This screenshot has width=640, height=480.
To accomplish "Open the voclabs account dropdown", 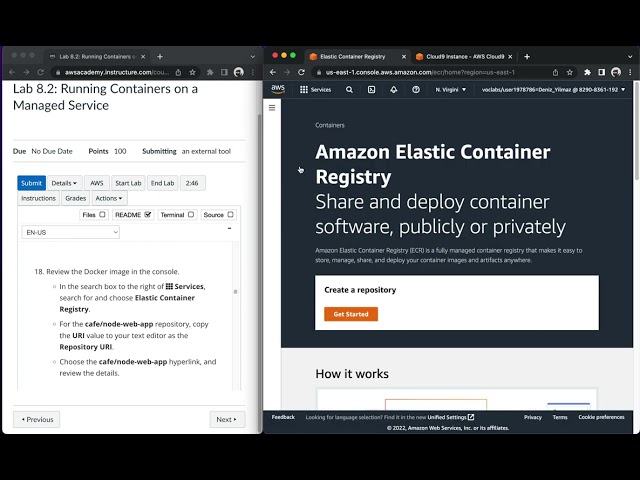I will pos(553,89).
